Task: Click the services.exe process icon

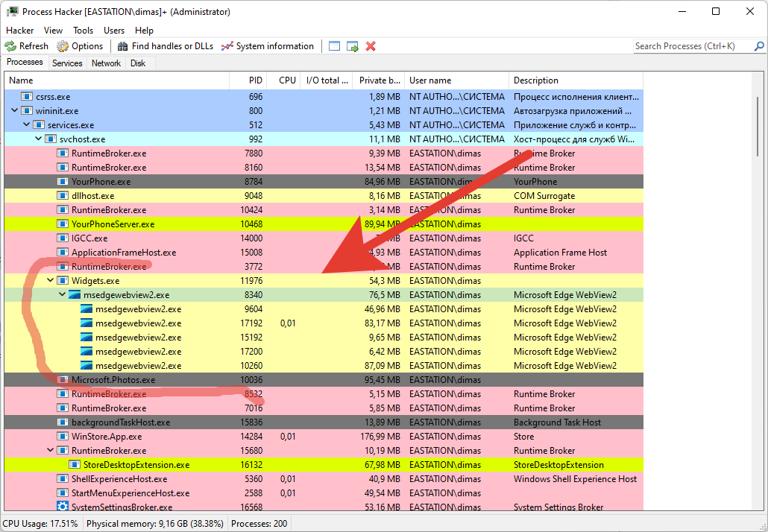Action: [x=39, y=124]
